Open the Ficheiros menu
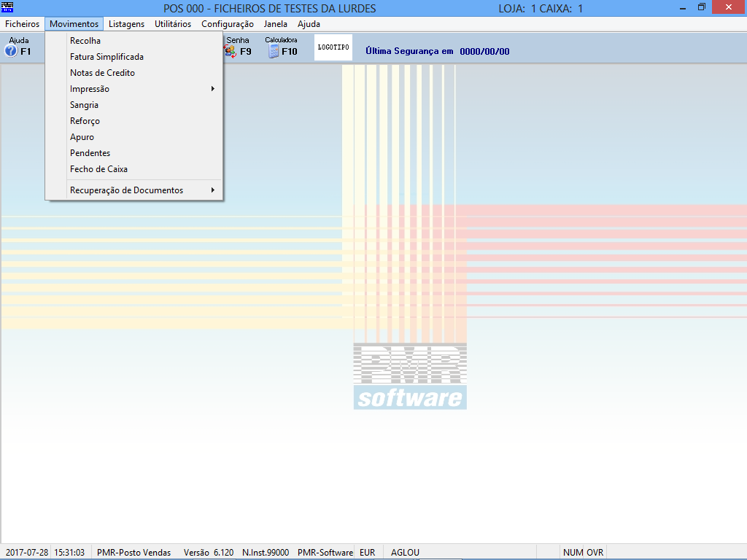This screenshot has width=747, height=560. click(x=22, y=24)
